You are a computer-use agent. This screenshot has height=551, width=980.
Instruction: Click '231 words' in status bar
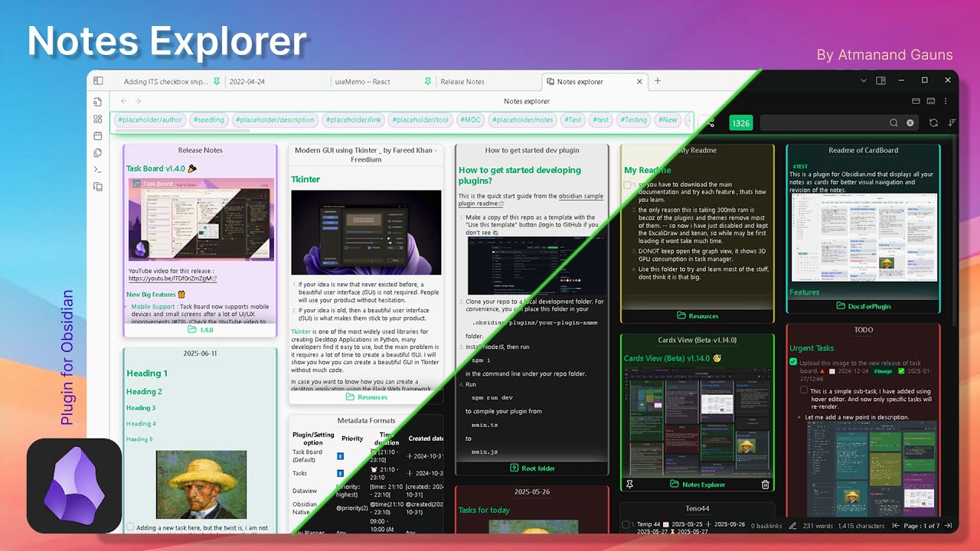pyautogui.click(x=817, y=526)
